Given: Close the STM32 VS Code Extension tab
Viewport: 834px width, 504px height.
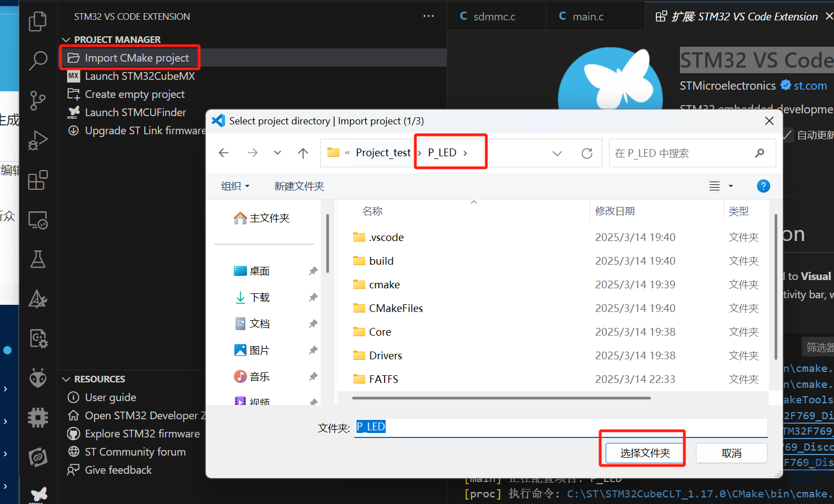Looking at the screenshot, I should pos(829,17).
